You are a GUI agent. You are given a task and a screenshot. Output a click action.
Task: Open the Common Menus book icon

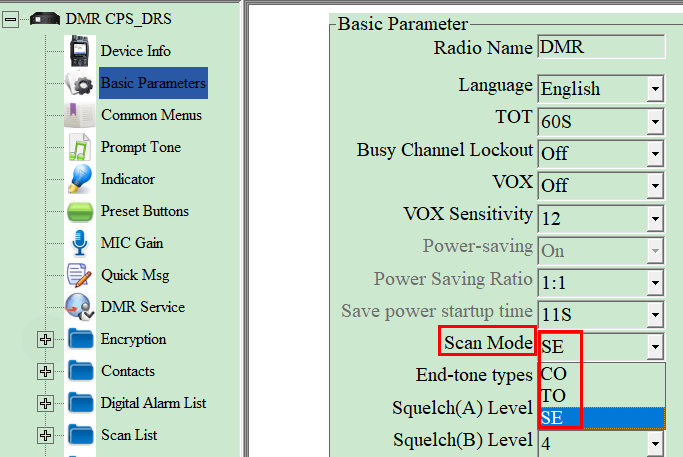point(80,115)
